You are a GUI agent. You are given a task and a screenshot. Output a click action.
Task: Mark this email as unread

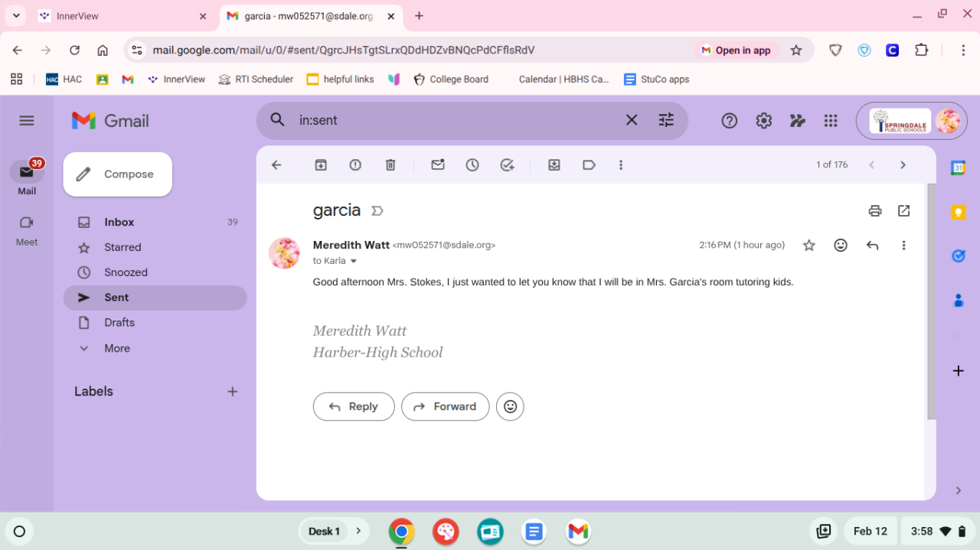point(438,165)
